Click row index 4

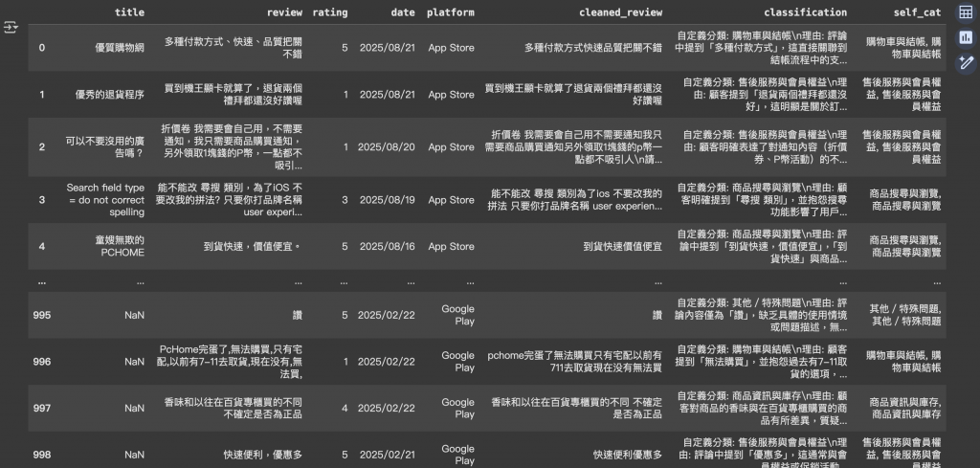click(42, 246)
